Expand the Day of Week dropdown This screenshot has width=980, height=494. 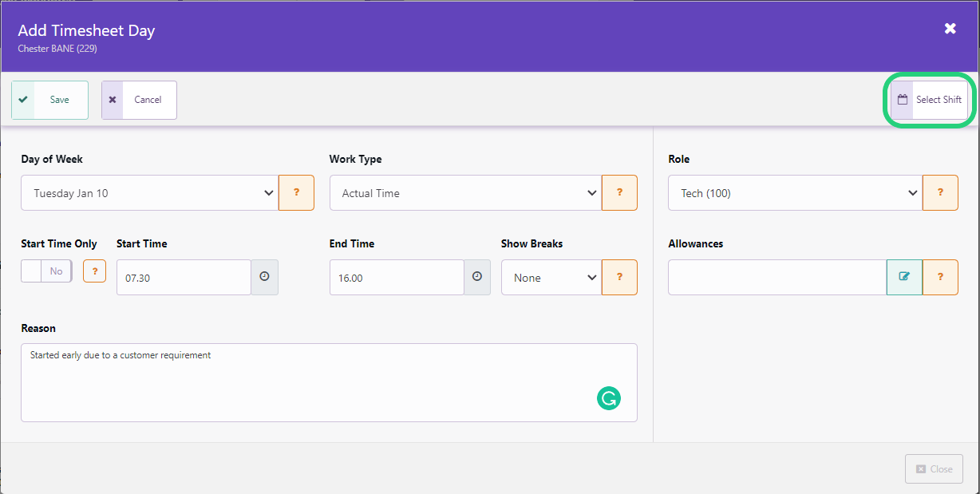[149, 193]
